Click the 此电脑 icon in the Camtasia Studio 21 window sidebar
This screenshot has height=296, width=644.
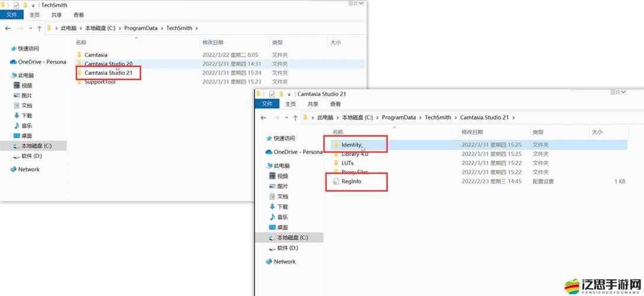(269, 166)
